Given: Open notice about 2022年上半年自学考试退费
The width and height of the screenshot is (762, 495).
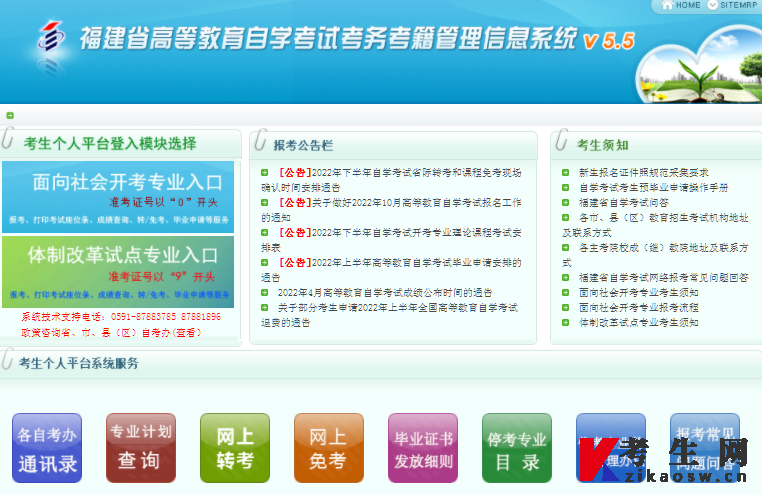Looking at the screenshot, I should coord(390,315).
